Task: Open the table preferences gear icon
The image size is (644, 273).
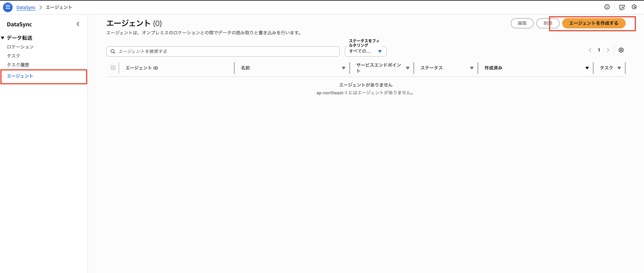Action: (x=621, y=50)
